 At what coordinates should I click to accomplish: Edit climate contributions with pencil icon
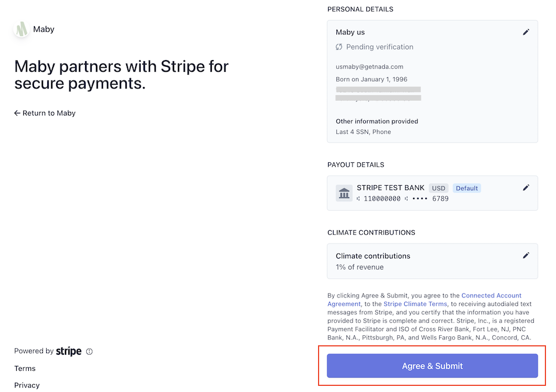pos(526,255)
